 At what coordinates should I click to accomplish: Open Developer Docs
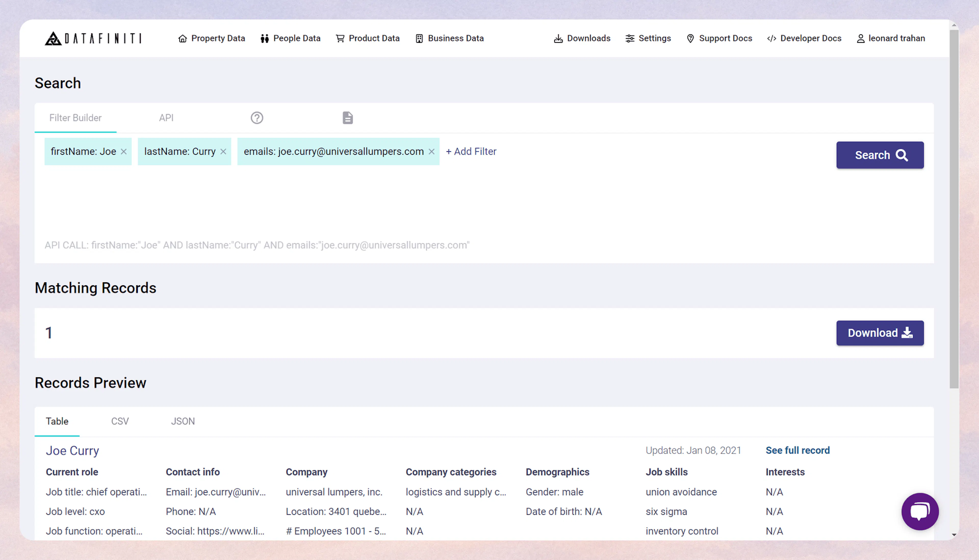point(804,38)
